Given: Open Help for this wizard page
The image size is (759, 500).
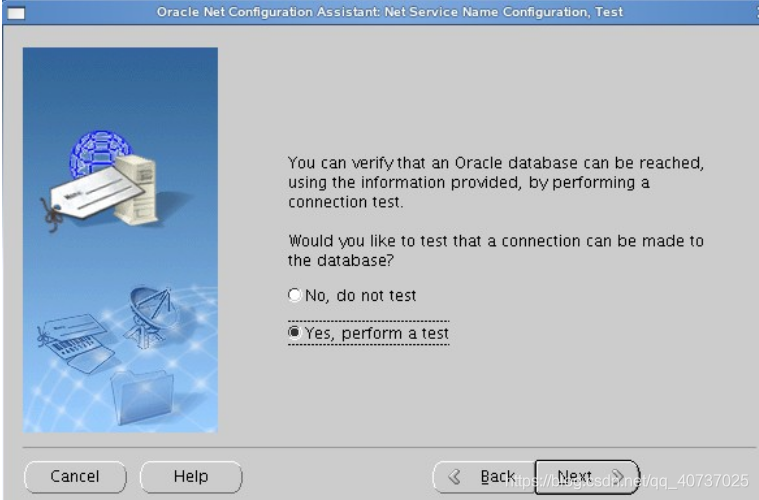Looking at the screenshot, I should 191,477.
